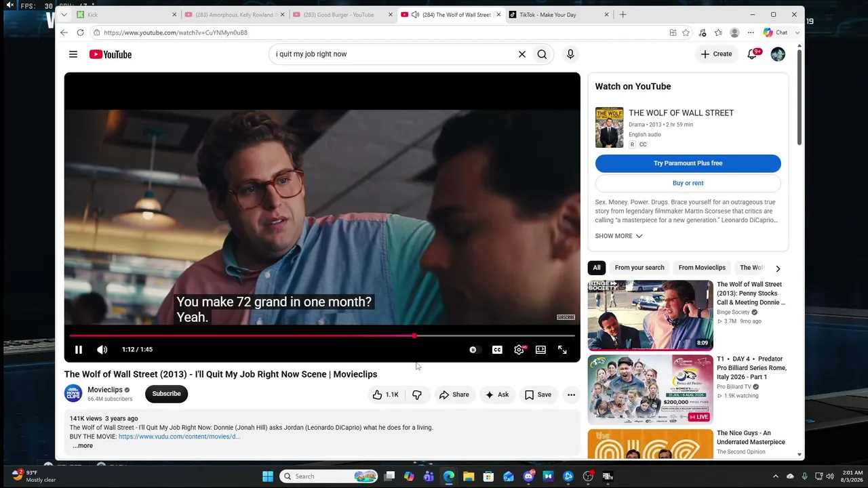Dislike this video
868x488 pixels.
[x=417, y=394]
